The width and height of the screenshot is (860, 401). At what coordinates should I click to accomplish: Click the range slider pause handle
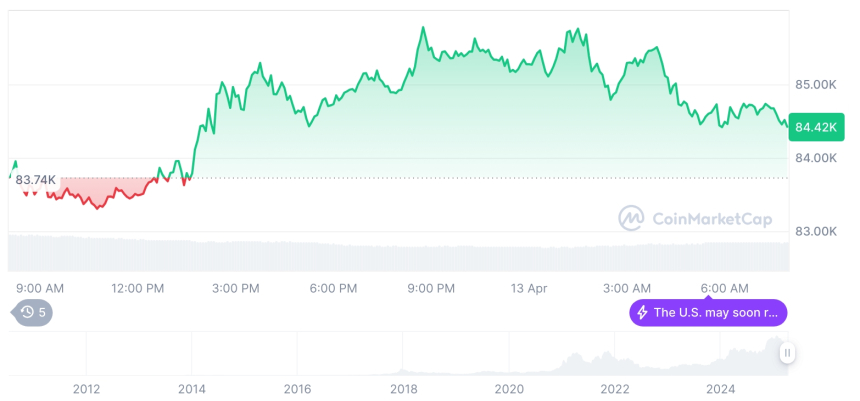[x=788, y=353]
